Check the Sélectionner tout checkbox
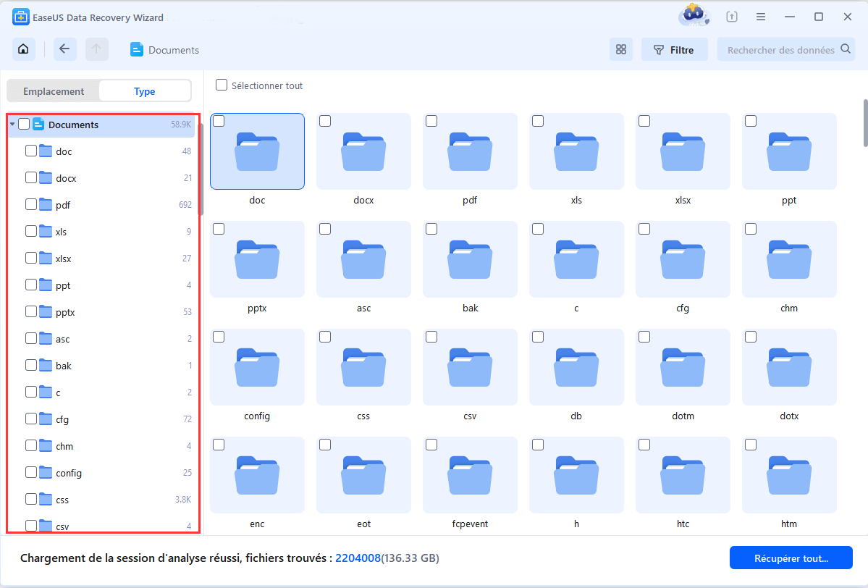 pyautogui.click(x=221, y=85)
